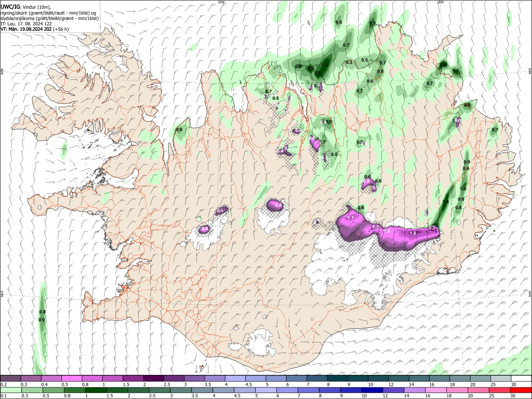532x399 pixels.
Task: Click the 'VT: Mán. 19.08.2024 20Z (+56 h)' line
Action: tap(34, 29)
